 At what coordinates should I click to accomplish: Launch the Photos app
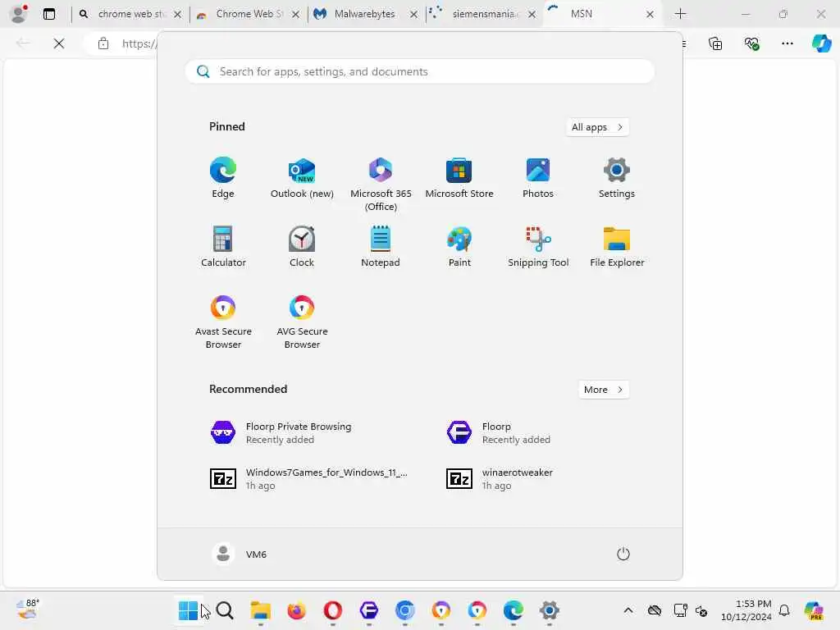tap(538, 178)
